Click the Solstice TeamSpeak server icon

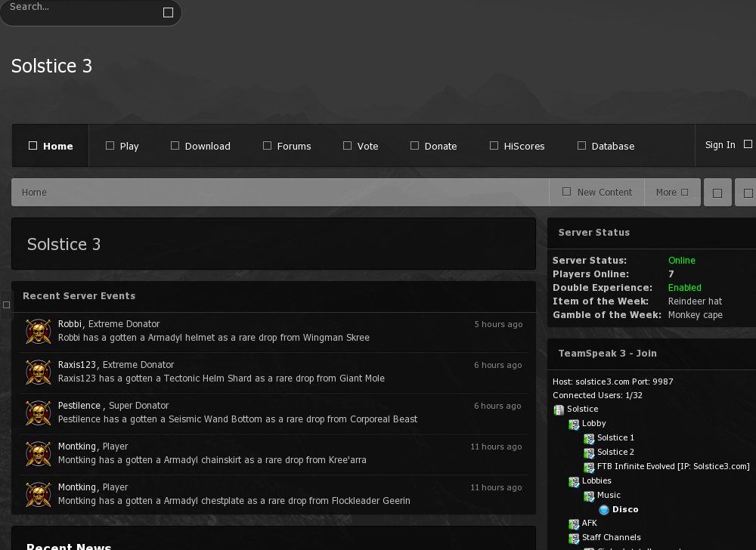tap(559, 409)
